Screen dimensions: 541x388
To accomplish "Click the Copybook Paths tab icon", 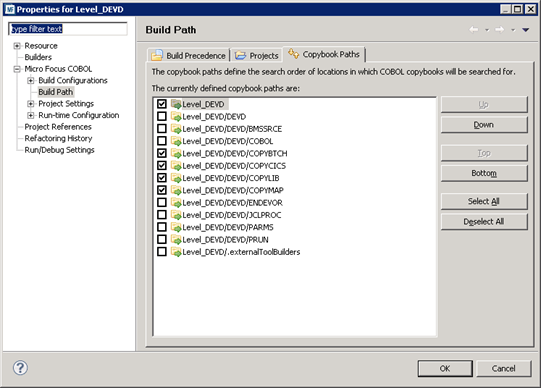I will coord(293,54).
